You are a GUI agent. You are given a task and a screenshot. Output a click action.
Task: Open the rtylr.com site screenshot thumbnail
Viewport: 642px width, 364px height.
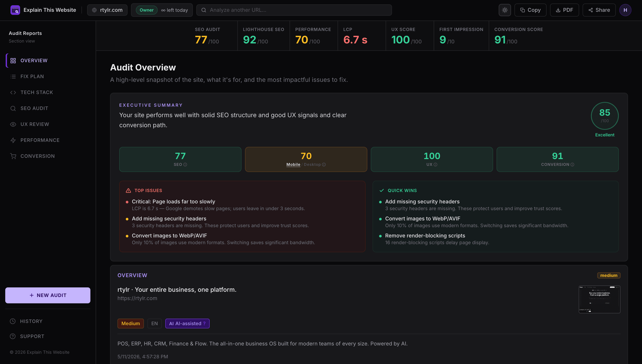coord(599,299)
